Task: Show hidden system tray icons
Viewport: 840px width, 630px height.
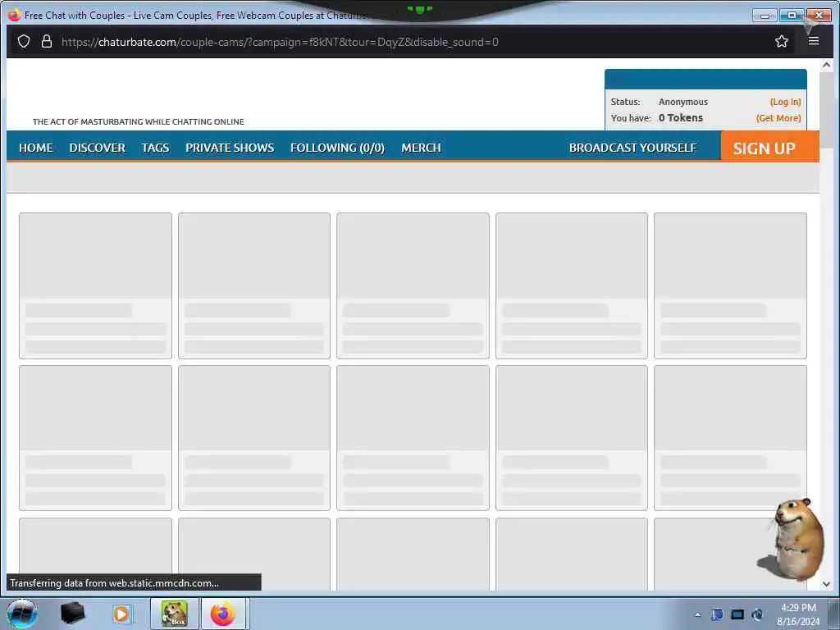Action: (697, 614)
